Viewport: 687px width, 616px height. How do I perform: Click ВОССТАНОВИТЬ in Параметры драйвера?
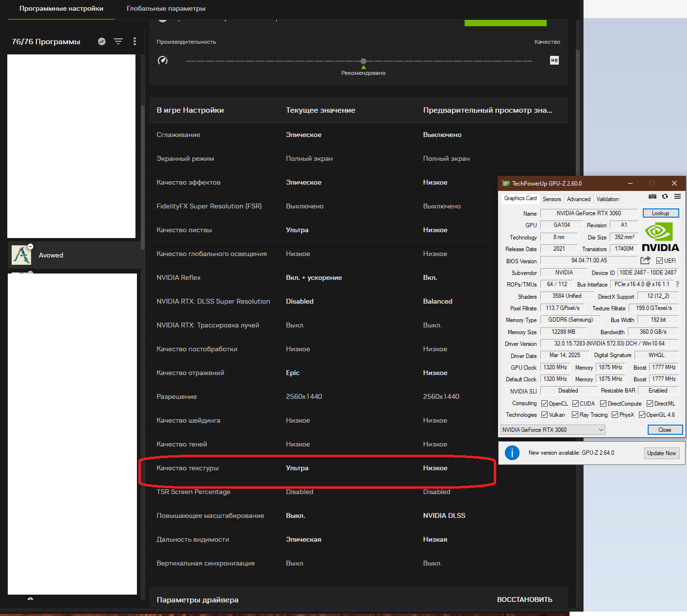click(525, 599)
